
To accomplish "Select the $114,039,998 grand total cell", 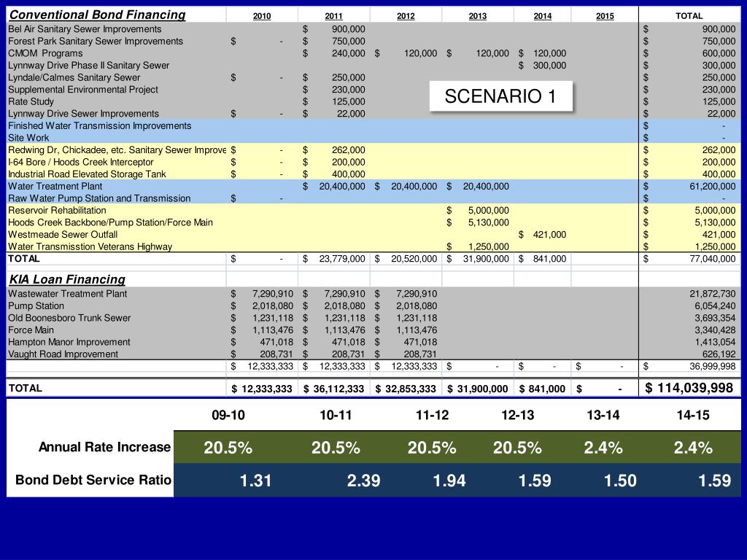I will pos(689,388).
